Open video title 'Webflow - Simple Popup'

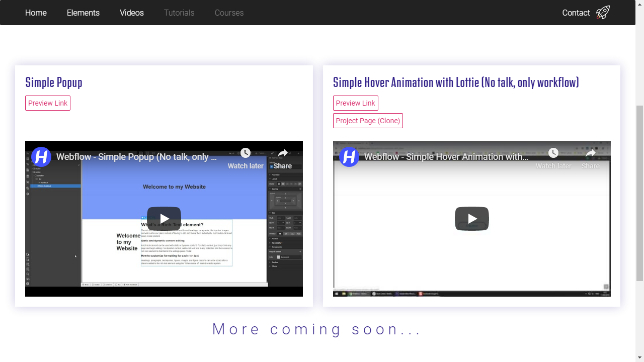tap(137, 157)
